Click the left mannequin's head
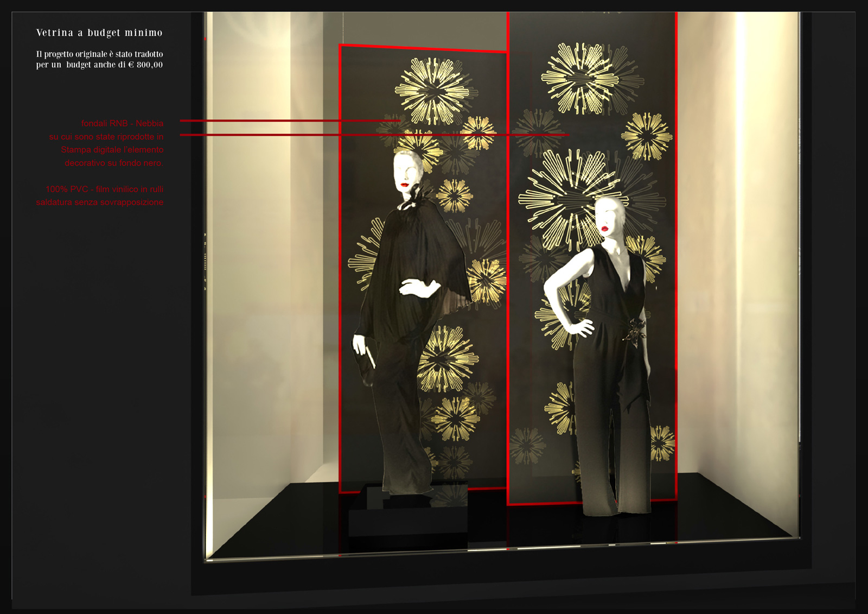Viewport: 868px width, 614px height. click(x=406, y=169)
